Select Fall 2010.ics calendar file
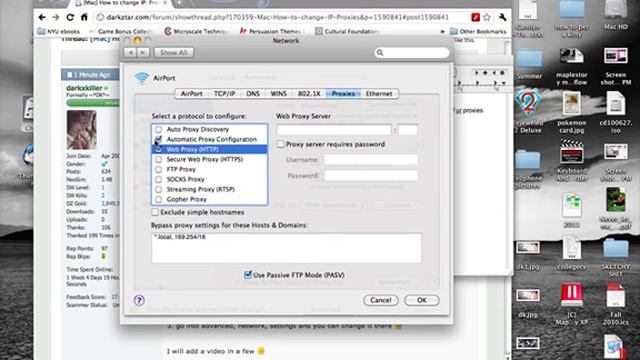The width and height of the screenshot is (640, 360). click(616, 304)
